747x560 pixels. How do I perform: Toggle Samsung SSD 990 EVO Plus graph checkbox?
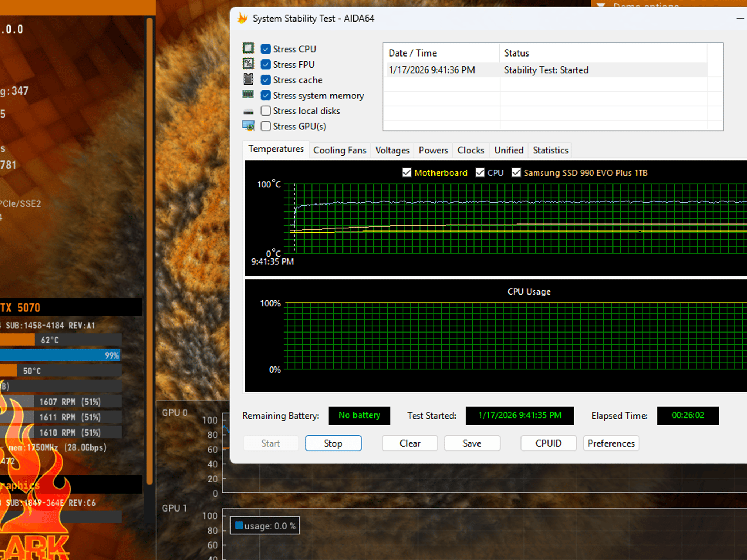pos(516,172)
